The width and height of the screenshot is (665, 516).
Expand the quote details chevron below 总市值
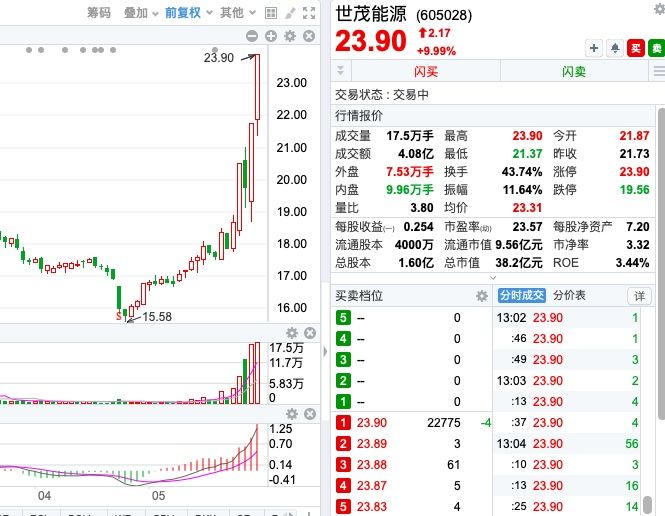[493, 278]
